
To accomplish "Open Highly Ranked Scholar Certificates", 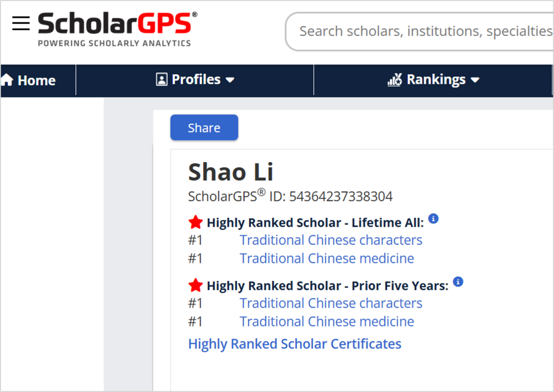I will [x=295, y=344].
